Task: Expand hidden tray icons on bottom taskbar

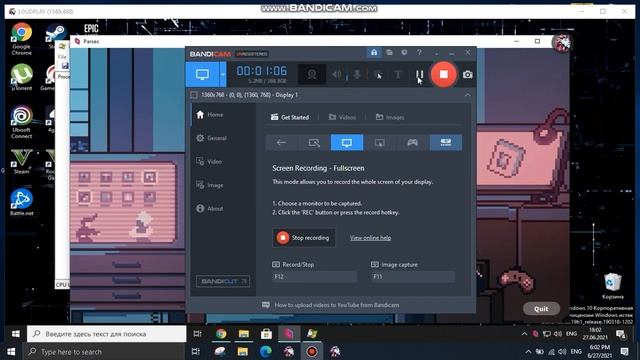Action: point(528,352)
